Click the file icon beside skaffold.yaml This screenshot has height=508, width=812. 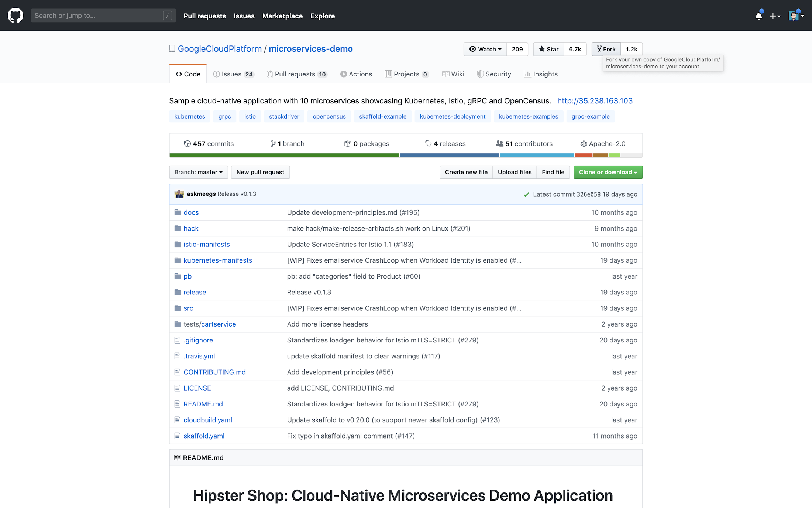click(178, 436)
